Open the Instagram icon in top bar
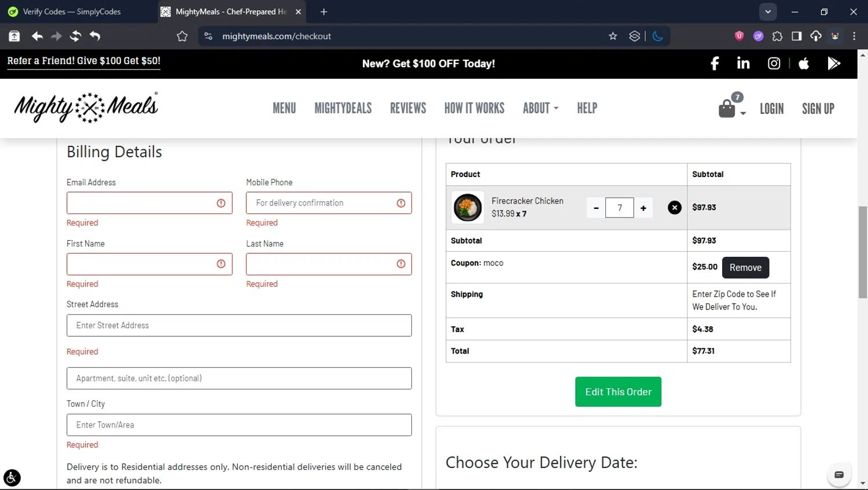The image size is (868, 490). [x=774, y=64]
